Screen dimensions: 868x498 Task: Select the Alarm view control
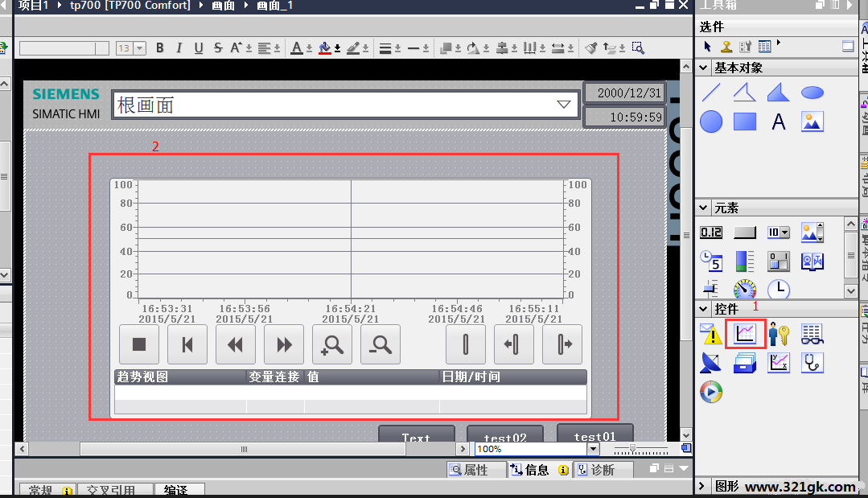coord(711,334)
